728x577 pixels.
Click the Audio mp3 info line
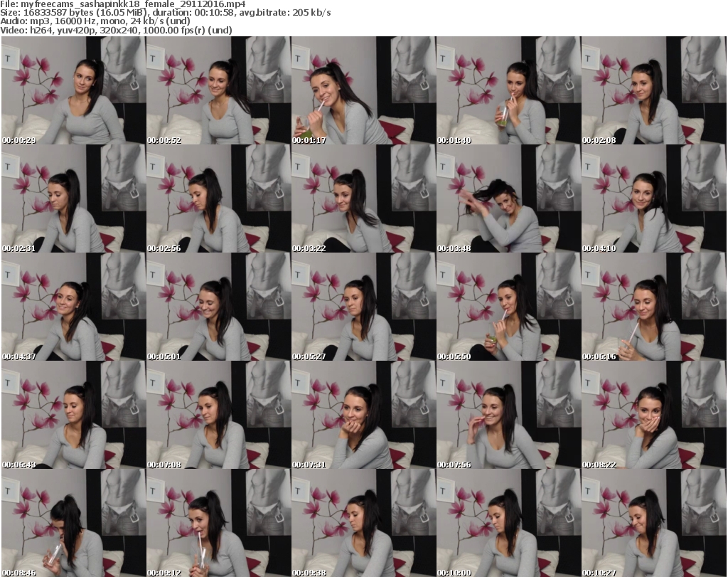pyautogui.click(x=95, y=21)
